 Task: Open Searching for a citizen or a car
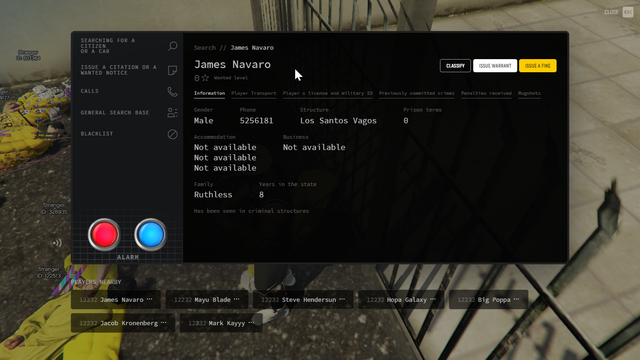click(x=128, y=46)
